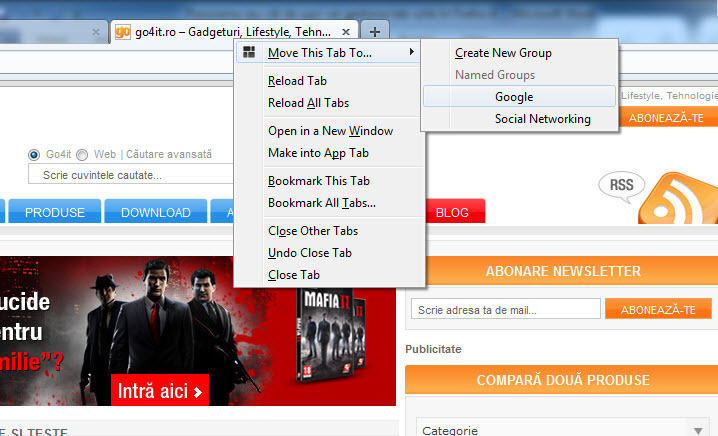The height and width of the screenshot is (436, 718).
Task: Select the Web search radio button
Action: click(x=82, y=155)
